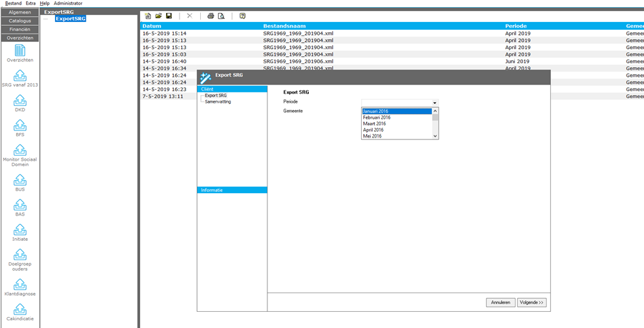Click the Help question mark icon

tap(242, 16)
